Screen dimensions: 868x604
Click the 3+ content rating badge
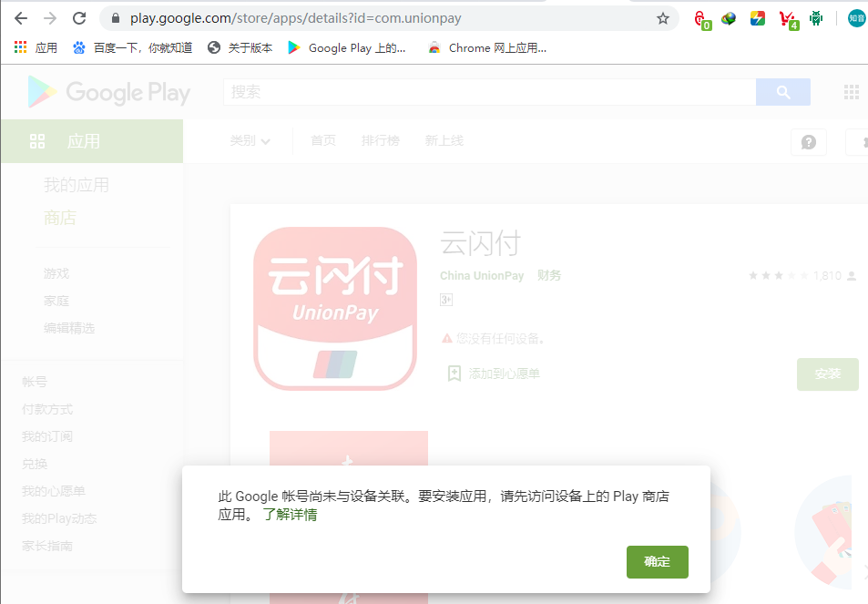pyautogui.click(x=446, y=300)
